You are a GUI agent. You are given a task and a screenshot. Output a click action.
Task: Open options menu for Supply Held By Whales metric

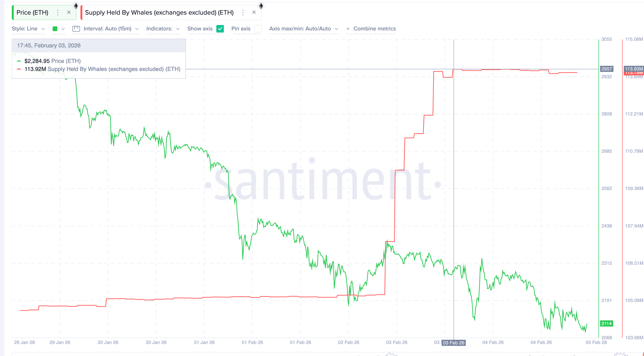(x=243, y=12)
